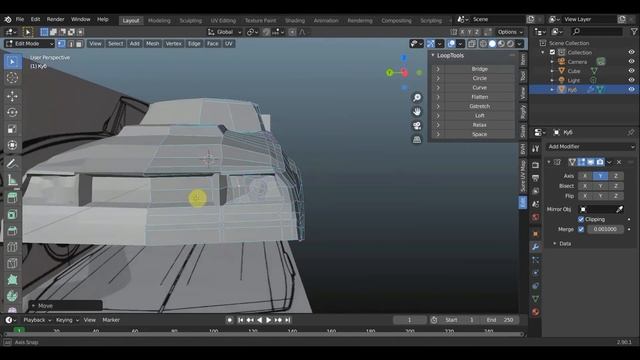Collapse the LoopTools panel
Screen dimensions: 640x360
433,56
